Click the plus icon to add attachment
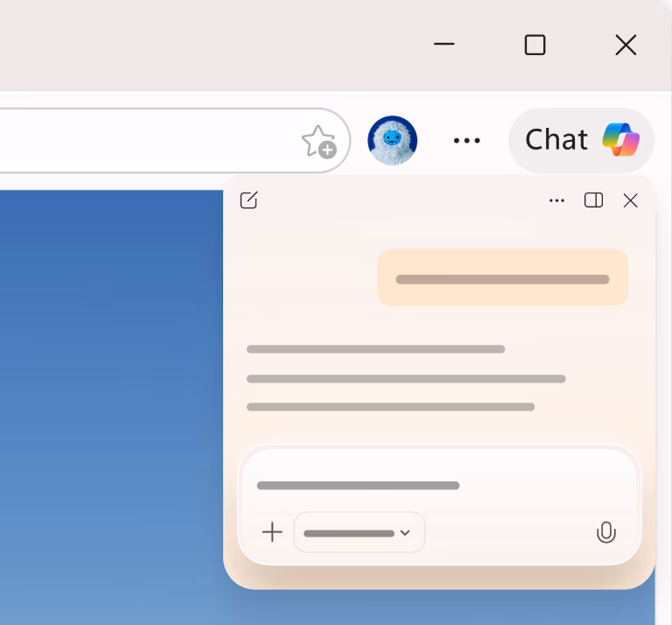This screenshot has height=625, width=672. click(272, 532)
